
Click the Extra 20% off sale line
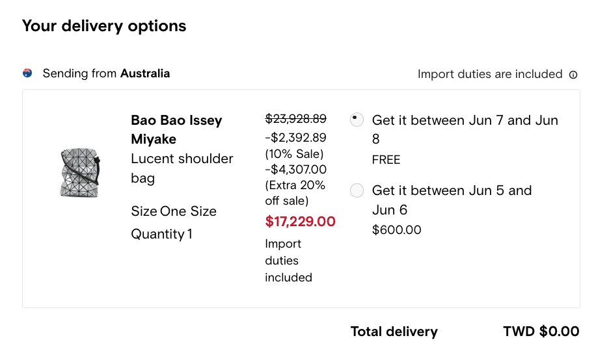tap(295, 185)
